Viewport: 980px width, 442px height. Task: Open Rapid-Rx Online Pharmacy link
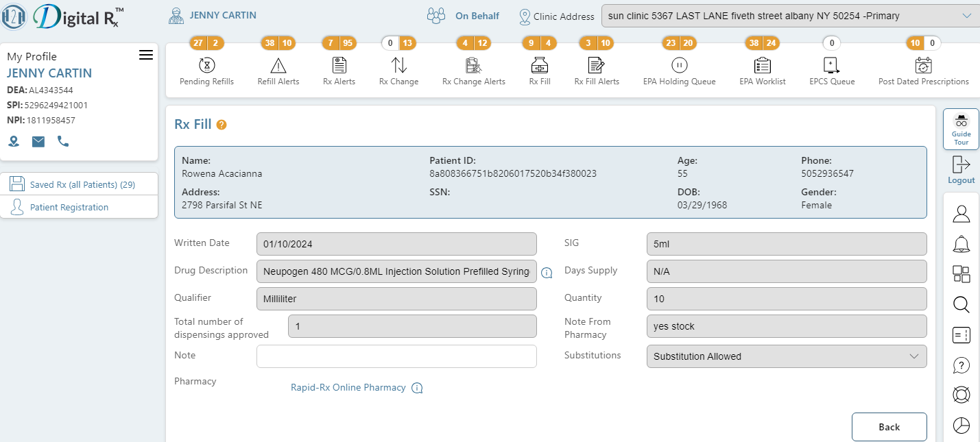tap(348, 388)
